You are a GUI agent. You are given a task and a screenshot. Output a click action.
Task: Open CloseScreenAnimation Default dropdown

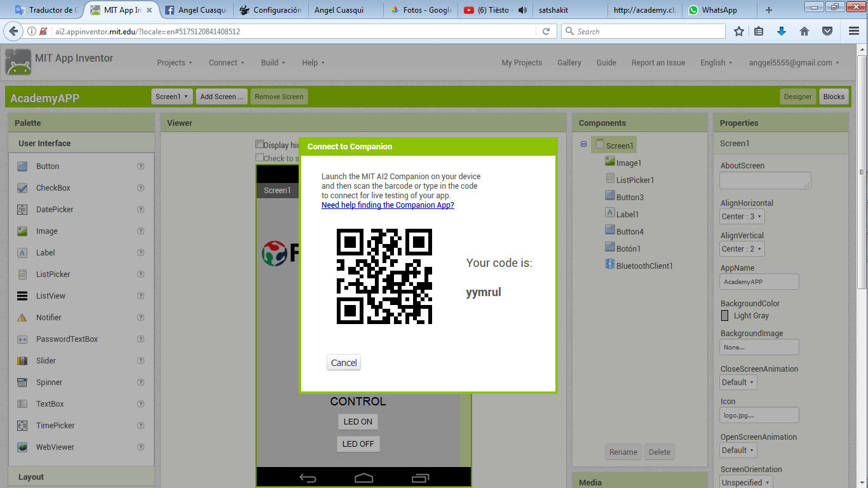tap(738, 383)
